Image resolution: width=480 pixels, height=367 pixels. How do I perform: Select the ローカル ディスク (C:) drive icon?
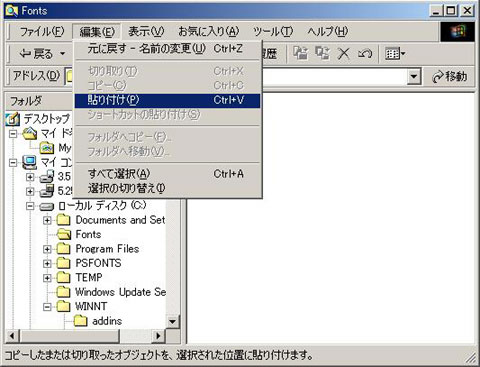47,207
